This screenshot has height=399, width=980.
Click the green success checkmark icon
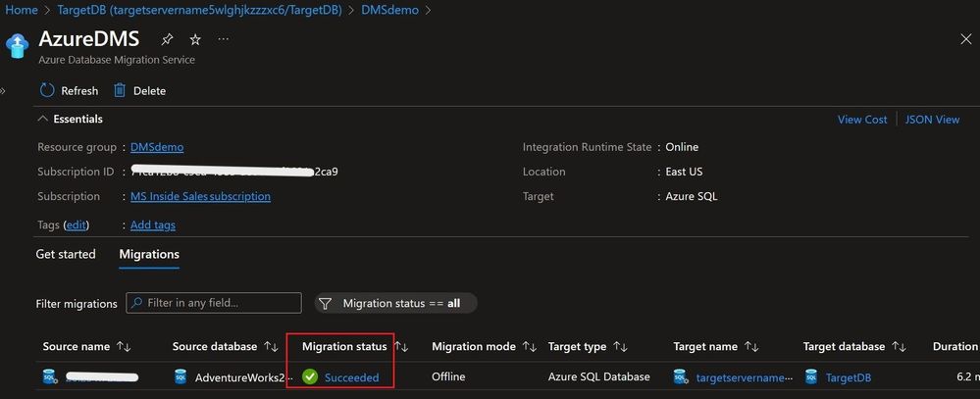pyautogui.click(x=309, y=376)
